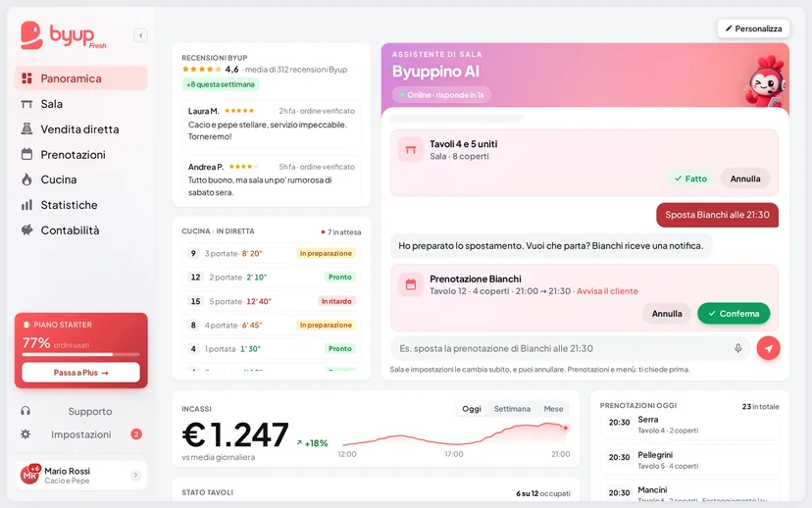Viewport: 812px width, 508px height.
Task: Click the byup Fresh logo
Action: click(x=63, y=35)
